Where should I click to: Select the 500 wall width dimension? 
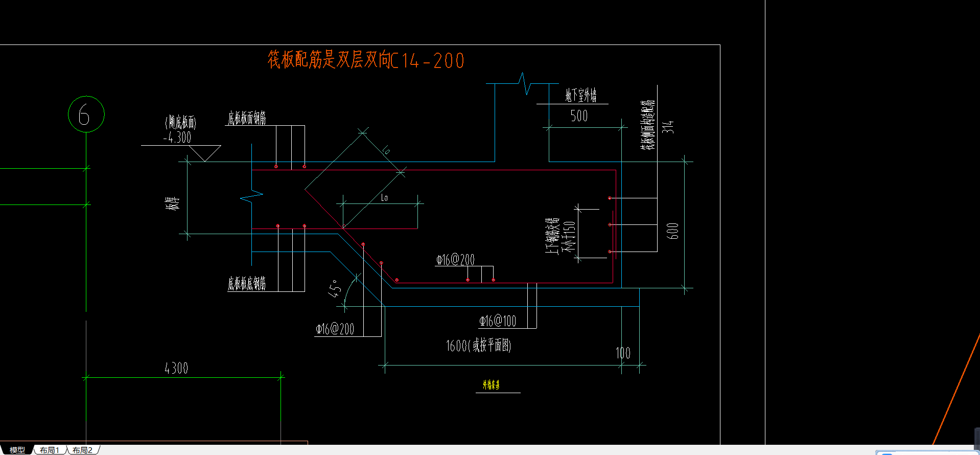pyautogui.click(x=579, y=116)
